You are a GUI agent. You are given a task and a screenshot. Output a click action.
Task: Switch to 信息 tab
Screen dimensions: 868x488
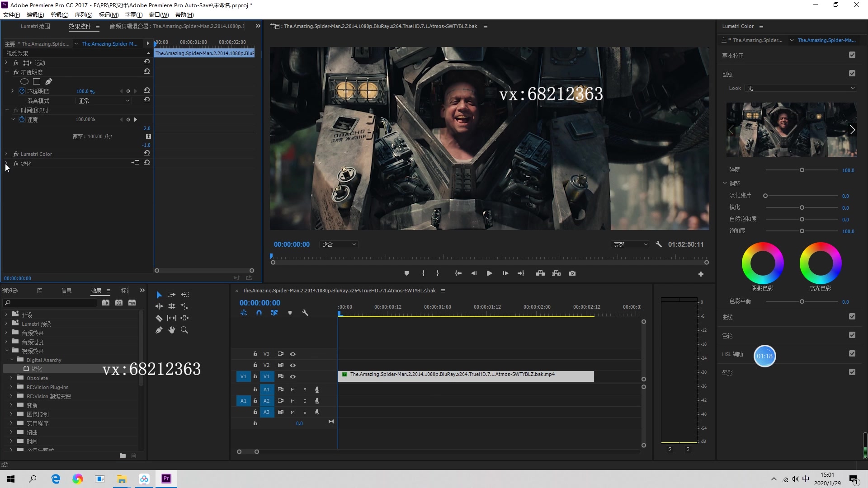click(66, 291)
